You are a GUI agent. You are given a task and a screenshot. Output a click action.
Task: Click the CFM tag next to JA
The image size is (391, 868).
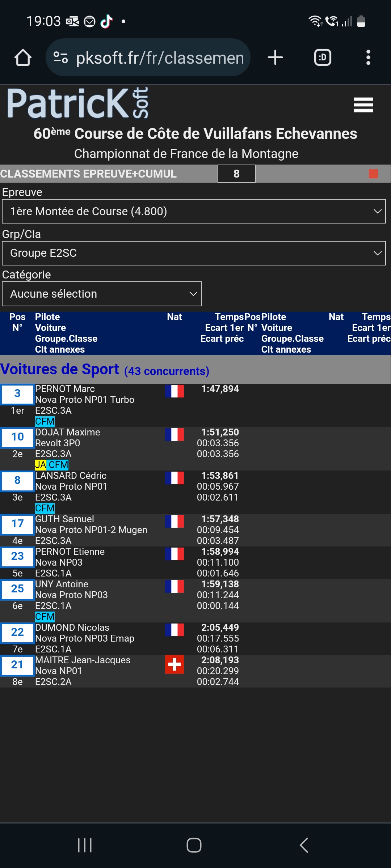tap(58, 465)
